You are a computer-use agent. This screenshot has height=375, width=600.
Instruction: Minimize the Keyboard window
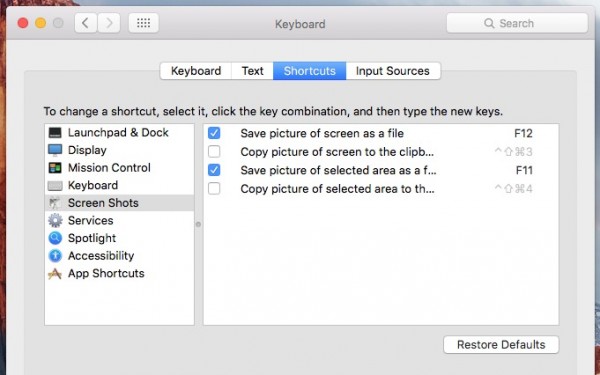pos(41,23)
